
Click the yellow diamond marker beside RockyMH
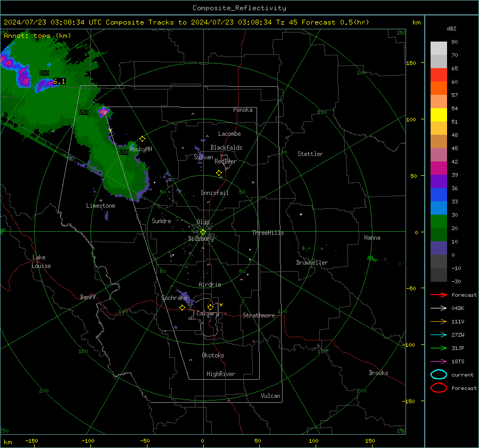(x=142, y=139)
